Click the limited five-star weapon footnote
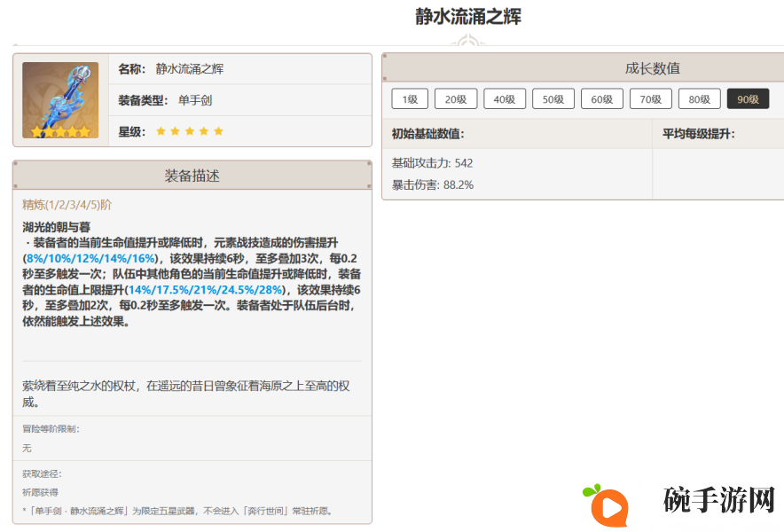The image size is (784, 532). (177, 511)
